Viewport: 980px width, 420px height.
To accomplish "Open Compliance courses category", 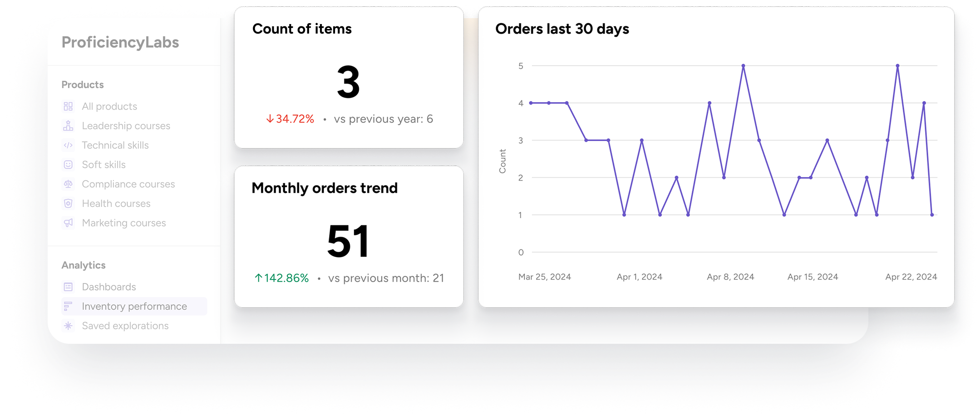I will pyautogui.click(x=128, y=184).
